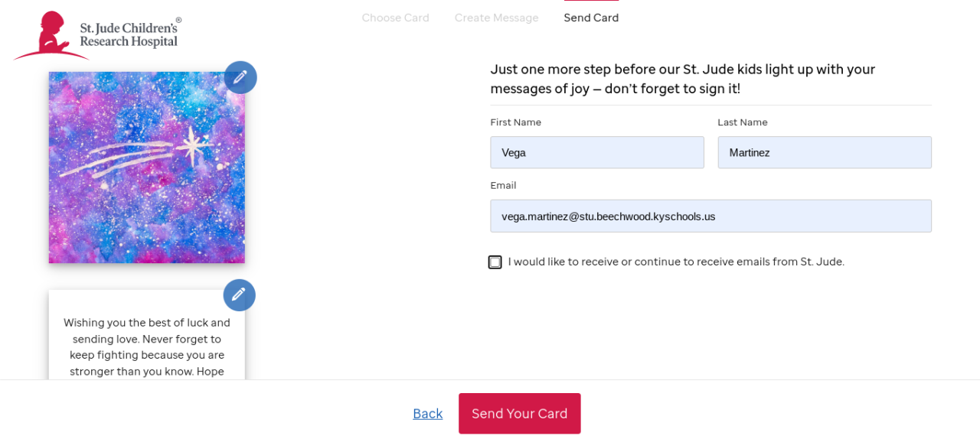Click into the Last Name field containing Martinez
Viewport: 980px width, 439px height.
coord(824,152)
